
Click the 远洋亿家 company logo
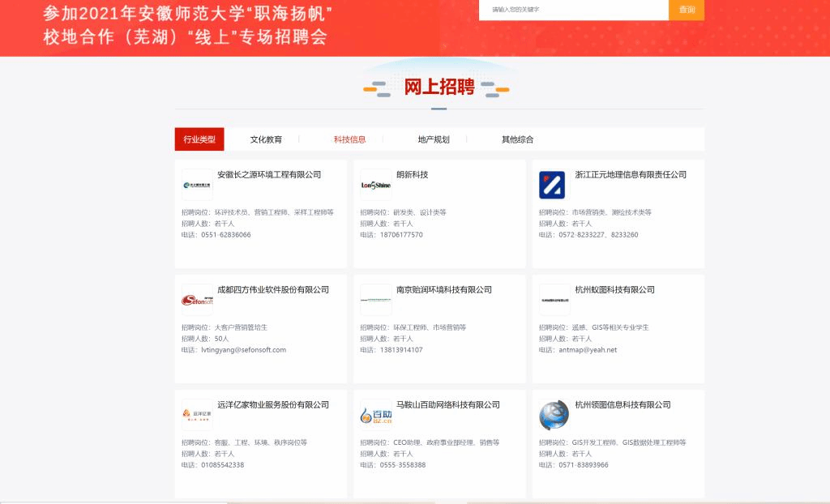tap(197, 415)
